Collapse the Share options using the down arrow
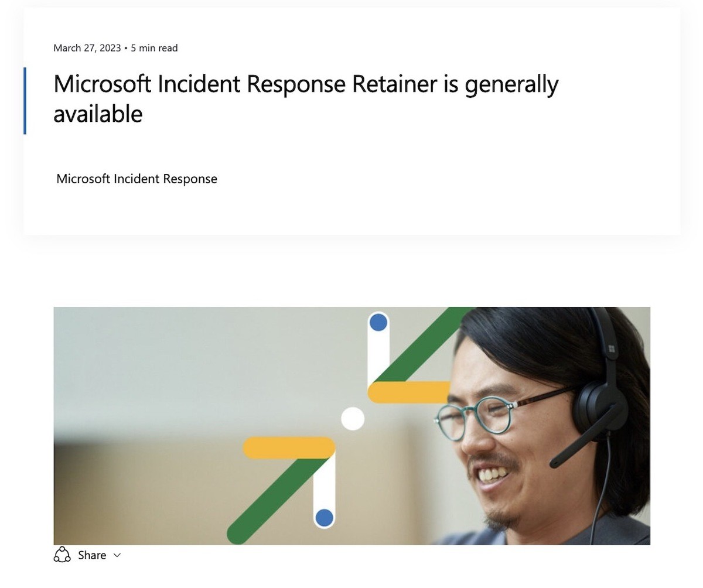Screen dimensions: 703x588 116,555
